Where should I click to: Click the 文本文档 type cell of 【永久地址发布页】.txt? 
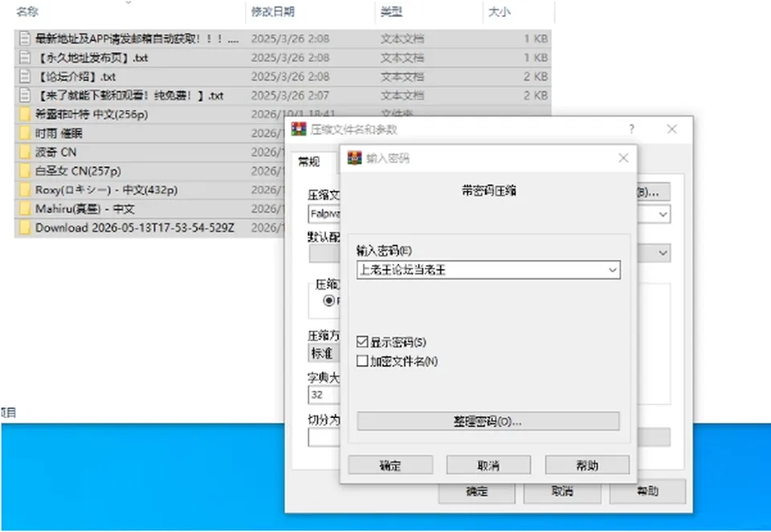tap(402, 58)
